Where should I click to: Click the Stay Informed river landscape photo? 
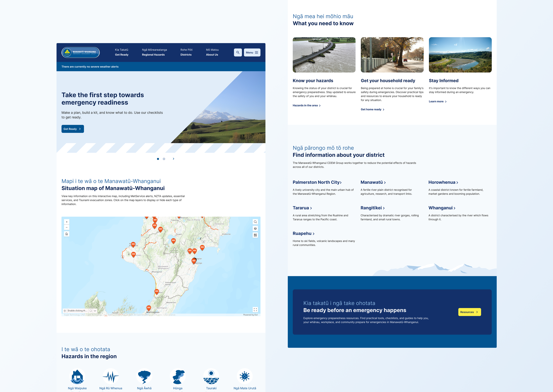coord(460,55)
